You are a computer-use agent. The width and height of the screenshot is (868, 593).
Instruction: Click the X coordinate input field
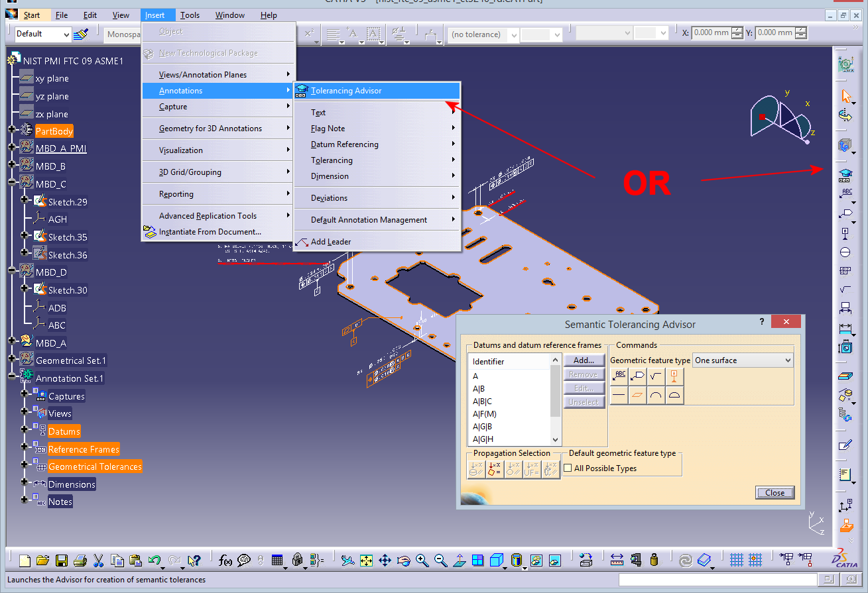pos(712,32)
